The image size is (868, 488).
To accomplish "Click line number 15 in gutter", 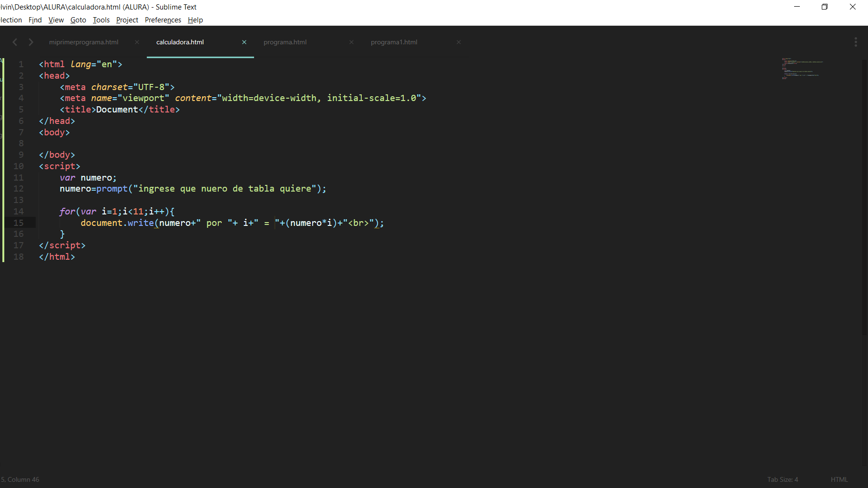I will click(19, 223).
